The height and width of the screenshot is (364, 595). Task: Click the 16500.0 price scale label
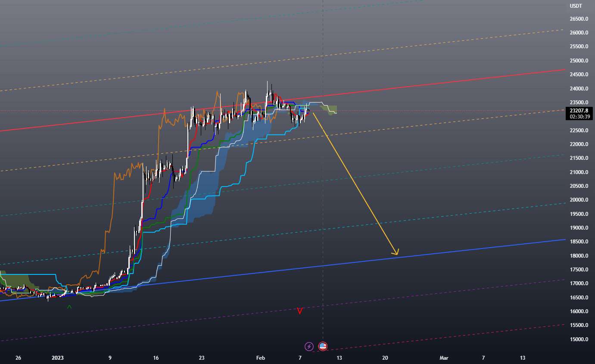[x=579, y=298]
